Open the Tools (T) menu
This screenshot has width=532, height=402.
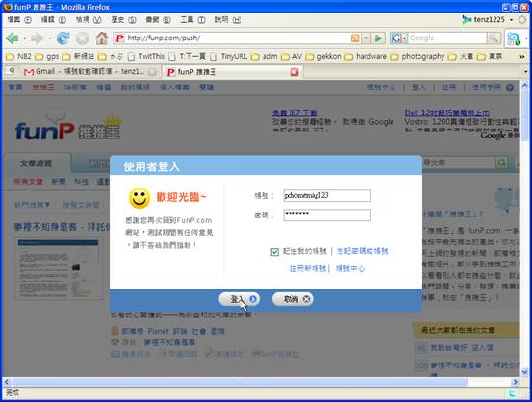(192, 20)
